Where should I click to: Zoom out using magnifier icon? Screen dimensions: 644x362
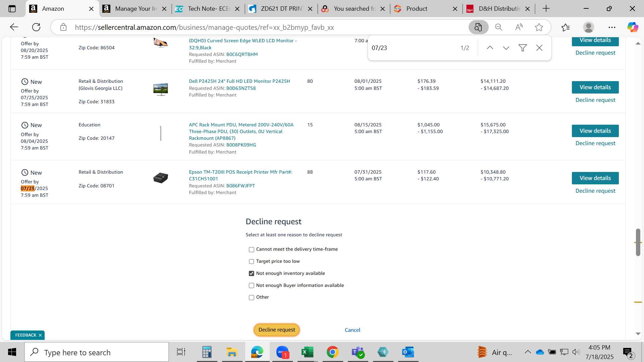[499, 27]
